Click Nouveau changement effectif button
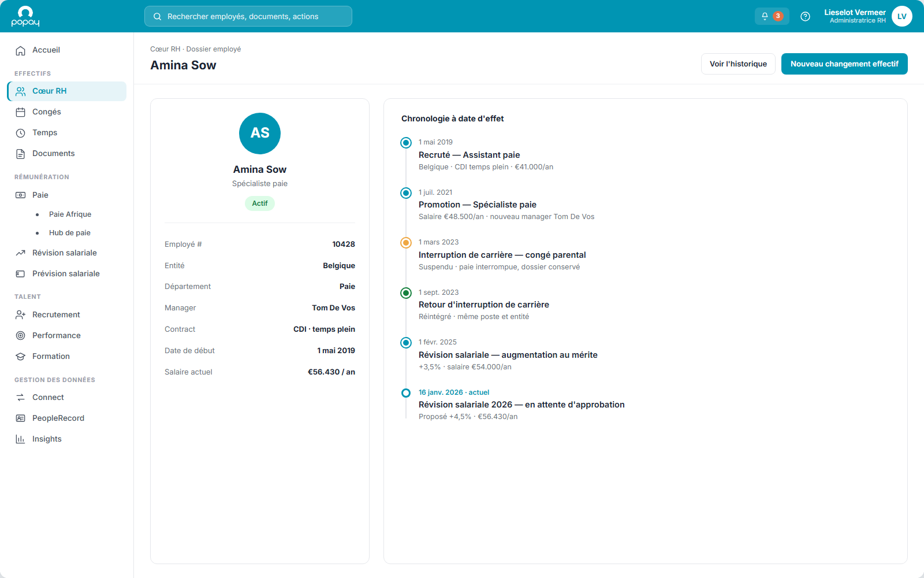This screenshot has width=924, height=578. coord(844,64)
